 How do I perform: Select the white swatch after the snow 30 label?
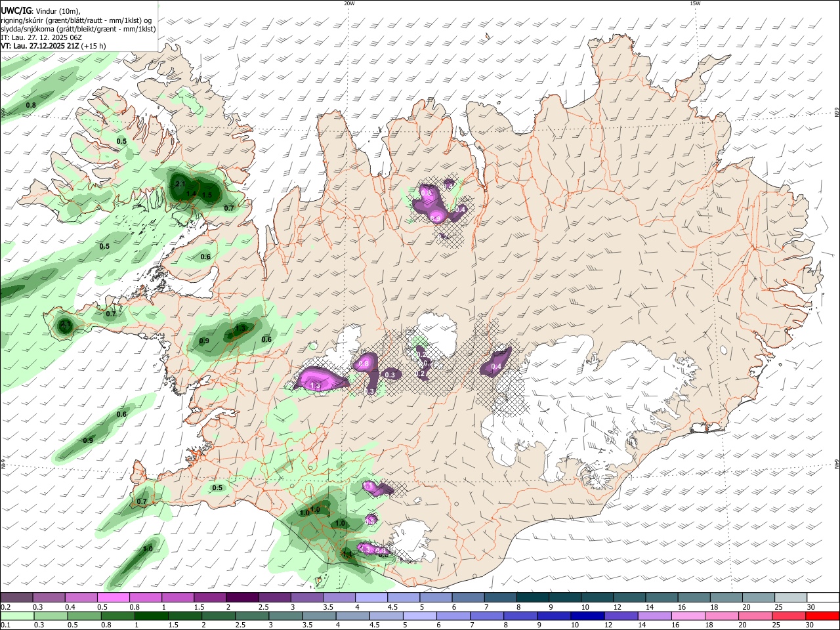coord(824,597)
